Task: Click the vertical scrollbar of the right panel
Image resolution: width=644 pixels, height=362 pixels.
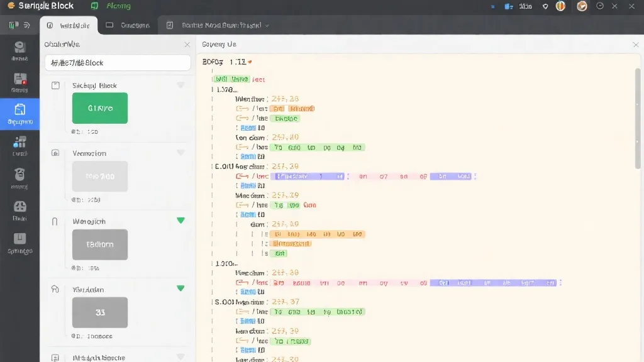Action: [x=638, y=119]
